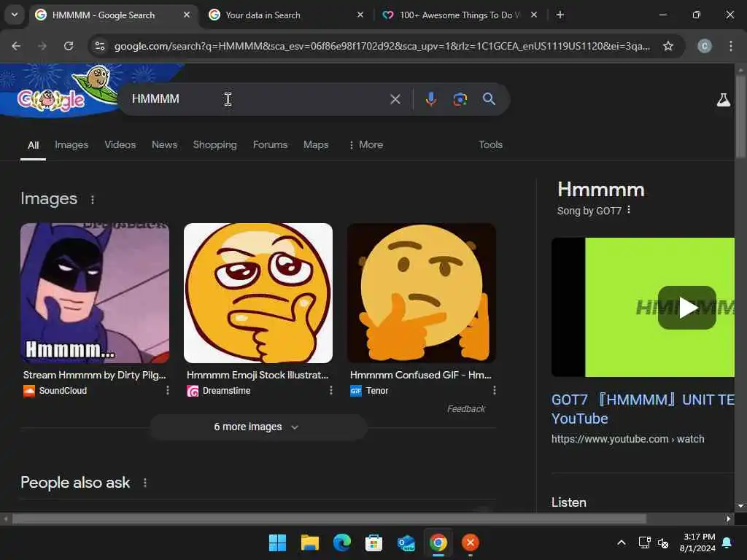
Task: Click the vertical page scrollbar thumb
Action: click(x=740, y=117)
